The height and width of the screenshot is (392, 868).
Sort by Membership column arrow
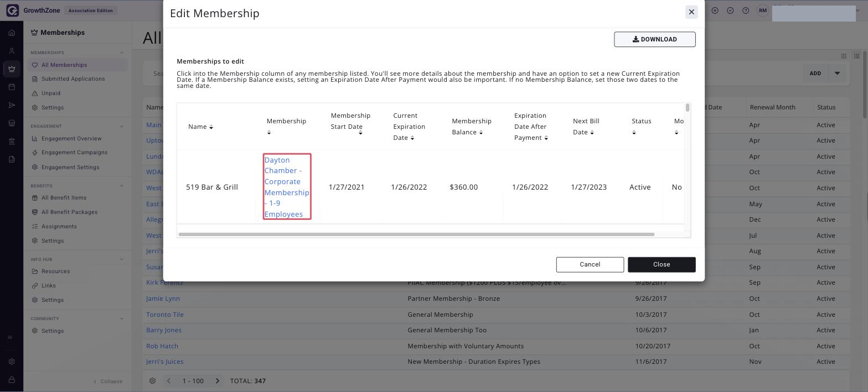click(269, 133)
